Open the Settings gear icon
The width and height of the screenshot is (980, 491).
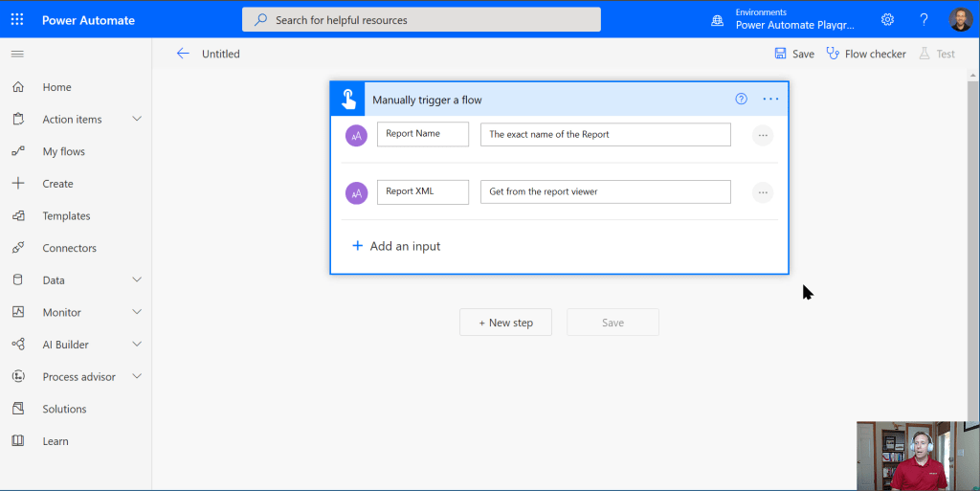[887, 19]
